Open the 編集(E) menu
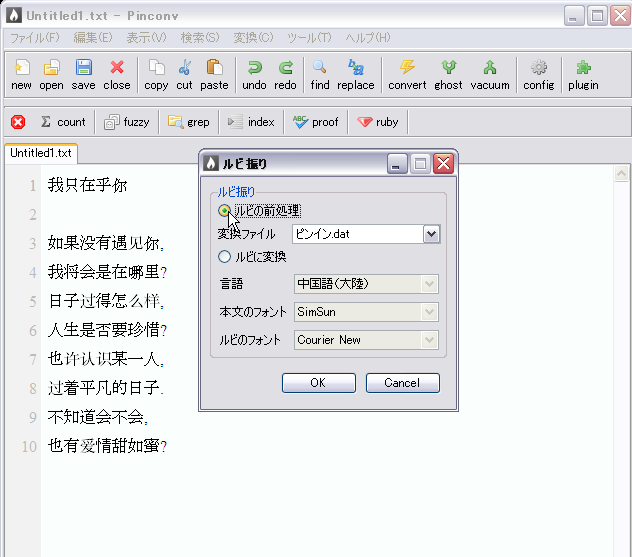Image resolution: width=632 pixels, height=557 pixels. click(x=93, y=37)
